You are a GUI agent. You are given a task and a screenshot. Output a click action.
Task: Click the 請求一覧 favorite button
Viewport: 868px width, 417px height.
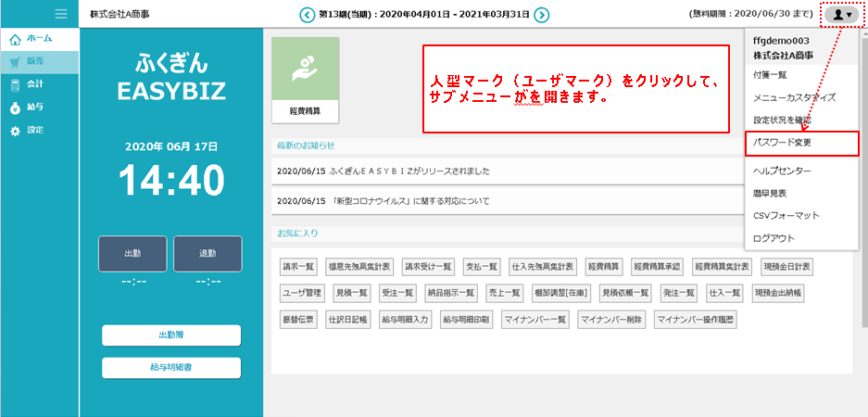coord(298,266)
